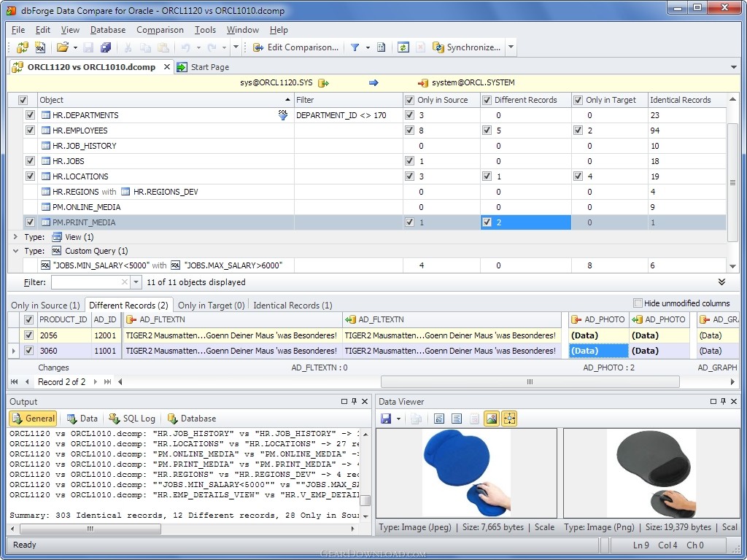Click the save icon in Data Viewer
Viewport: 747px width, 560px height.
tap(386, 419)
